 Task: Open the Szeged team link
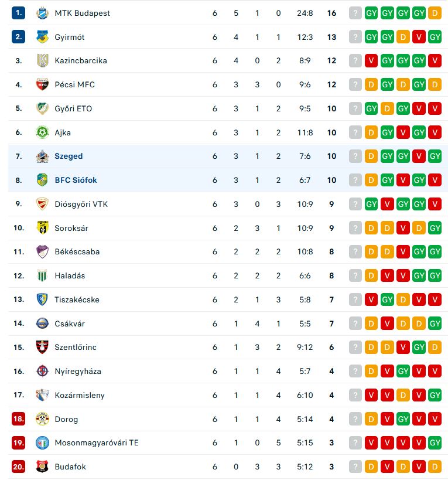pyautogui.click(x=69, y=156)
